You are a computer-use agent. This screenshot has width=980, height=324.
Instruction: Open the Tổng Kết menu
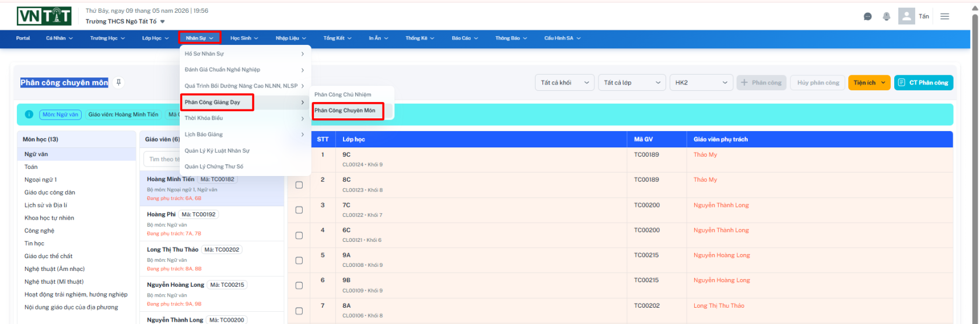coord(338,38)
